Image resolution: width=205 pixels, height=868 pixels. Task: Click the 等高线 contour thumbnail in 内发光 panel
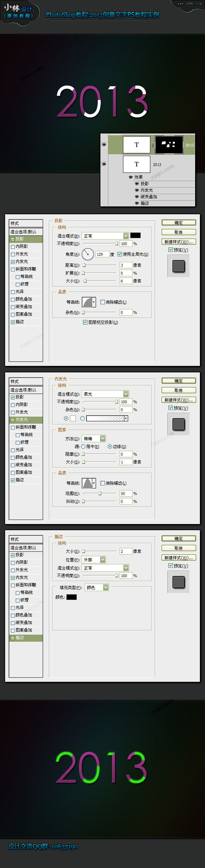pyautogui.click(x=89, y=483)
